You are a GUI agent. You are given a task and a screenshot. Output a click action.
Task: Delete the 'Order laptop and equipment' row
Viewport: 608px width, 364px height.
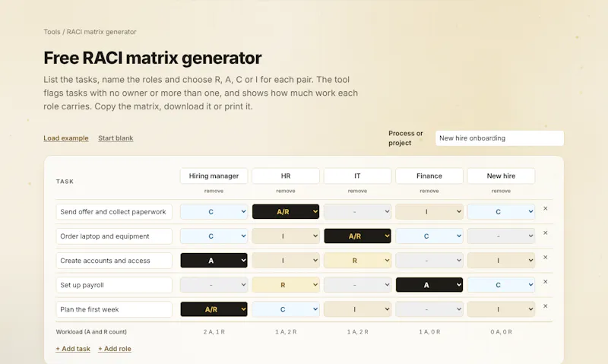point(545,233)
